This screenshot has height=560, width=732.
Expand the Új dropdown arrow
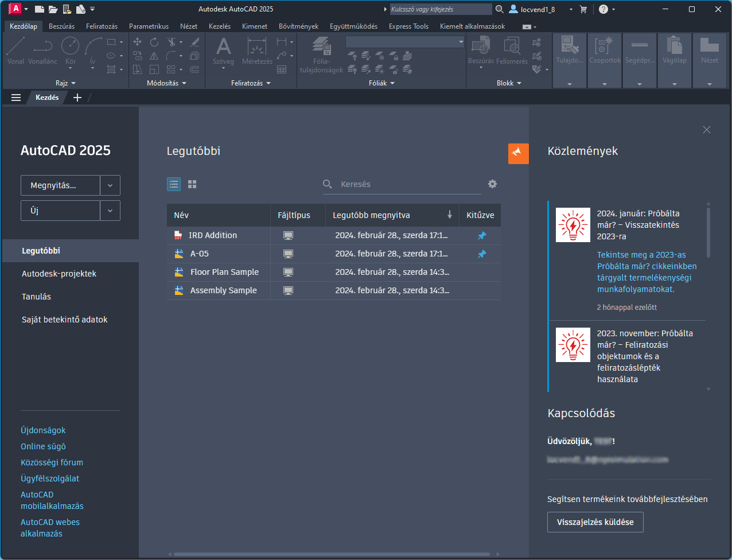110,211
